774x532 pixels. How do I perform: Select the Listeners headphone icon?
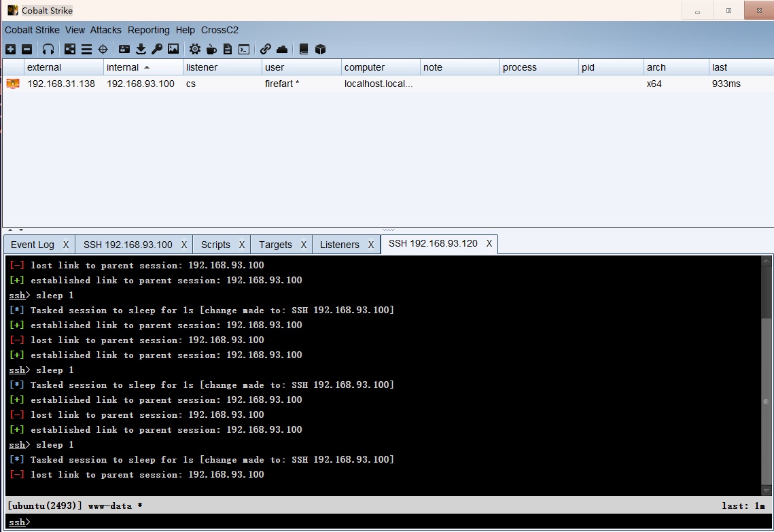(x=48, y=49)
